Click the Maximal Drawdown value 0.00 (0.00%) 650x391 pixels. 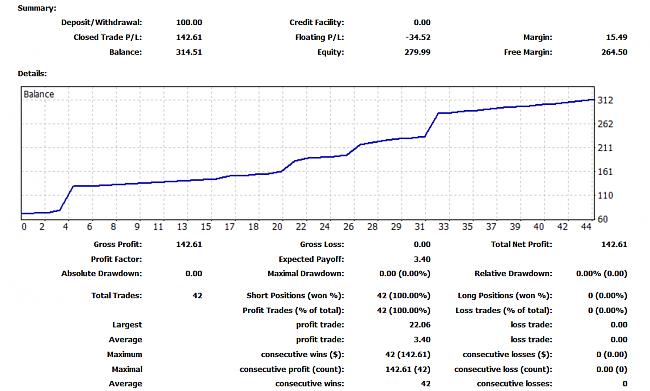pyautogui.click(x=405, y=274)
